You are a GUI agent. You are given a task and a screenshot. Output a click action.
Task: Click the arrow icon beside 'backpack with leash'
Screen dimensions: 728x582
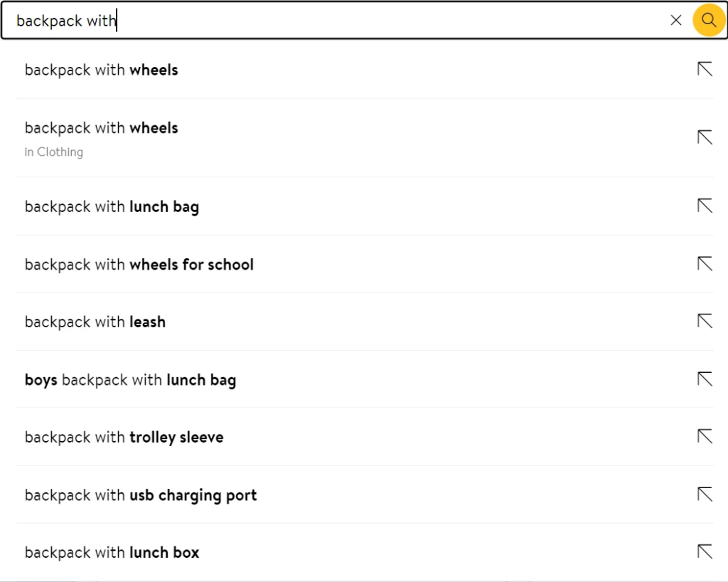click(704, 321)
